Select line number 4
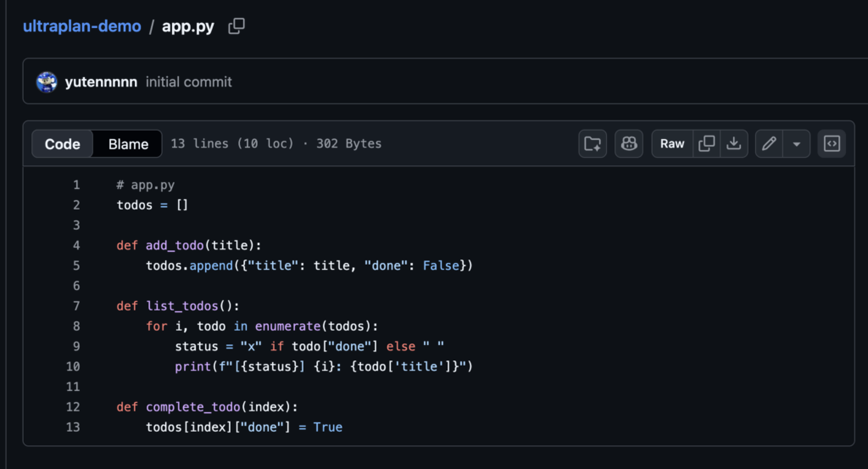The height and width of the screenshot is (469, 868). click(x=76, y=246)
